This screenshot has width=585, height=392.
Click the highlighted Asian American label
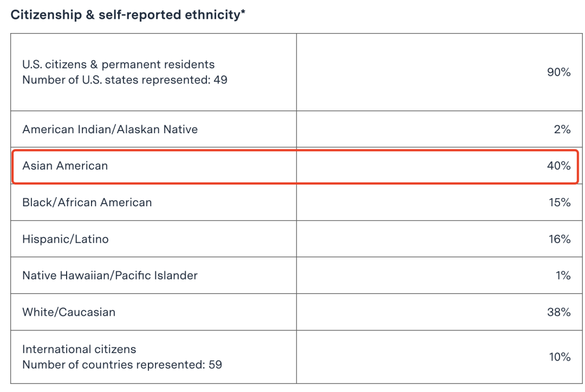(x=65, y=166)
